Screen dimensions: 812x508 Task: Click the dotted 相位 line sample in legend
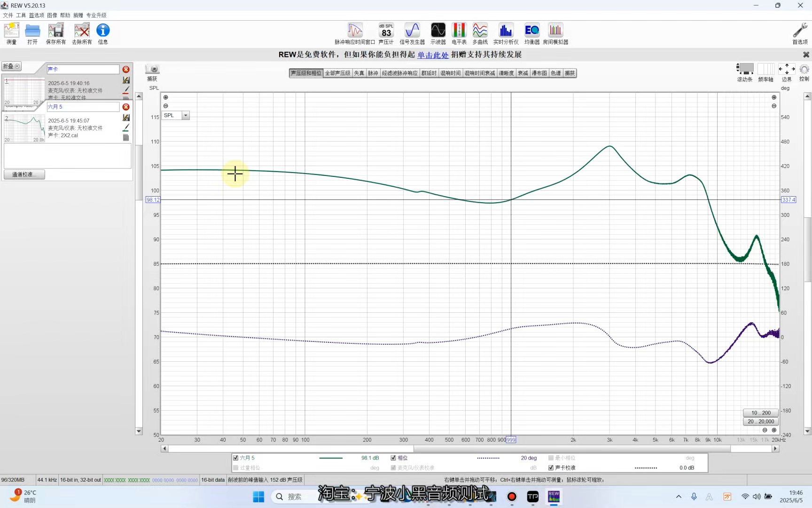[x=488, y=458]
